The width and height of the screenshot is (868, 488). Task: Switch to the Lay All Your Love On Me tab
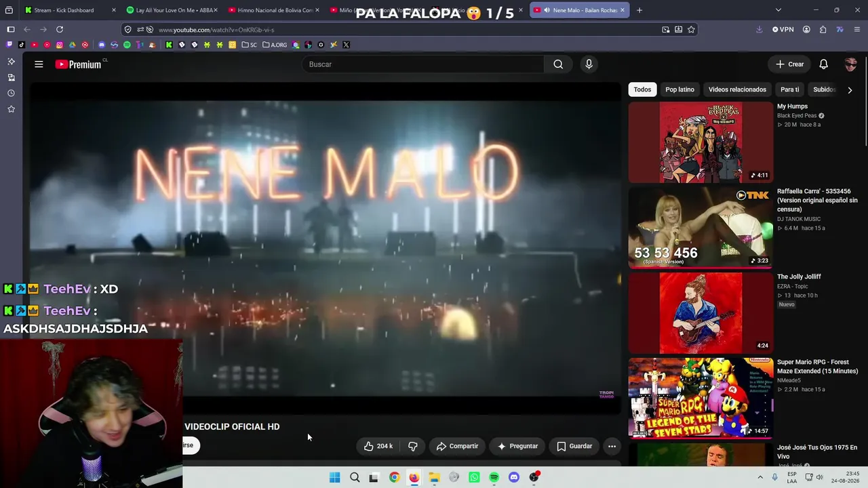click(171, 10)
